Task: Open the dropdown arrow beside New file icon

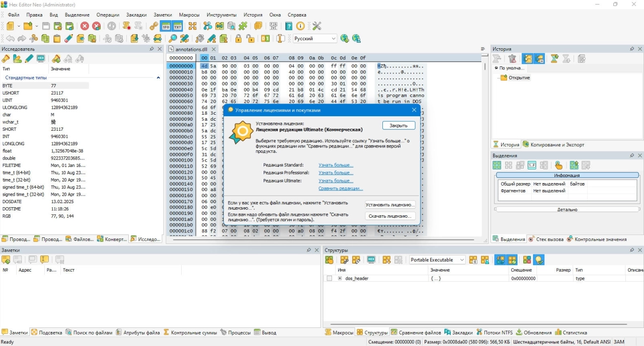Action: point(19,26)
